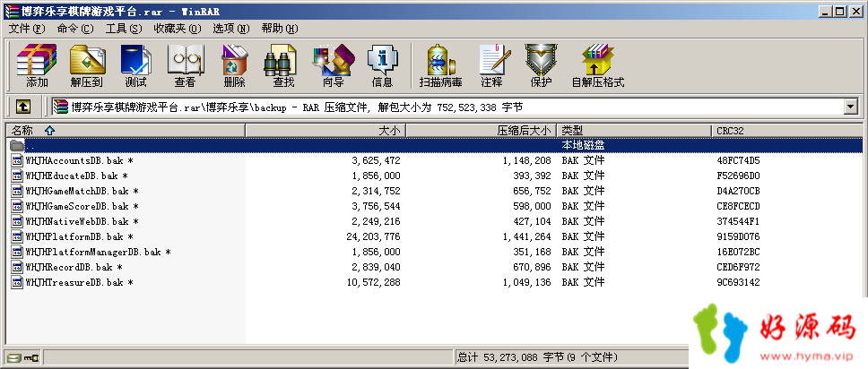This screenshot has height=369, width=868.
Task: Click the drive icon in status bar
Action: (x=13, y=357)
